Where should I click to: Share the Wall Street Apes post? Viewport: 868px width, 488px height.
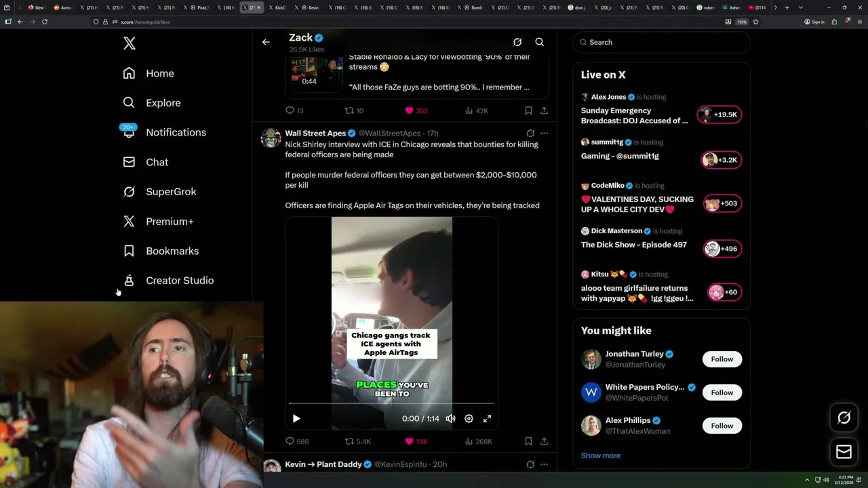pyautogui.click(x=544, y=441)
